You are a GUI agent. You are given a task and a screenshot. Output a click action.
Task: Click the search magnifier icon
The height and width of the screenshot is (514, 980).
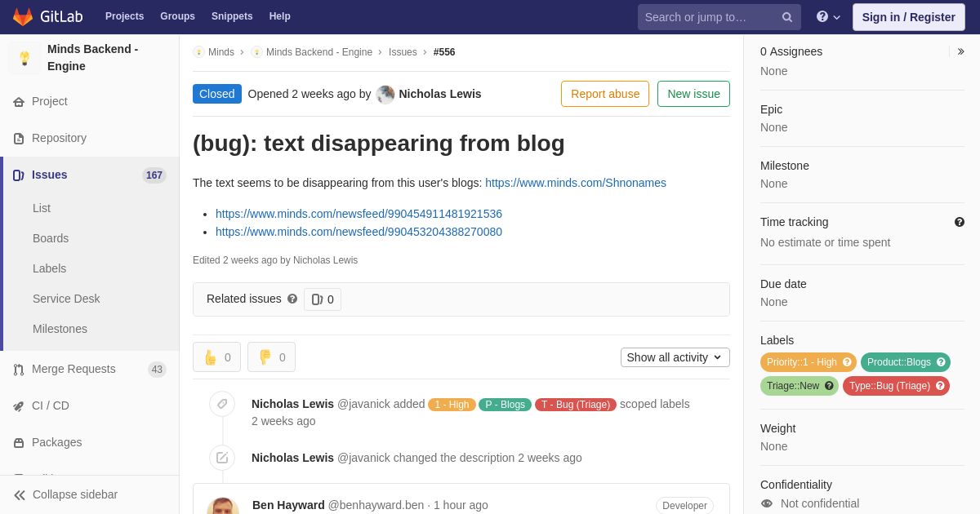pos(786,17)
